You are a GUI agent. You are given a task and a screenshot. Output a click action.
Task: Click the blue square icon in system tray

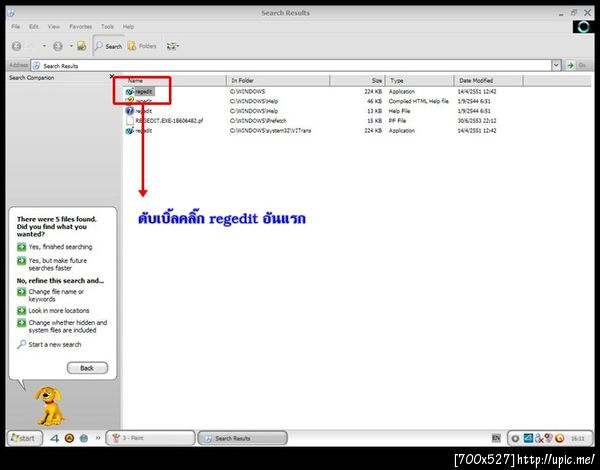click(x=528, y=438)
